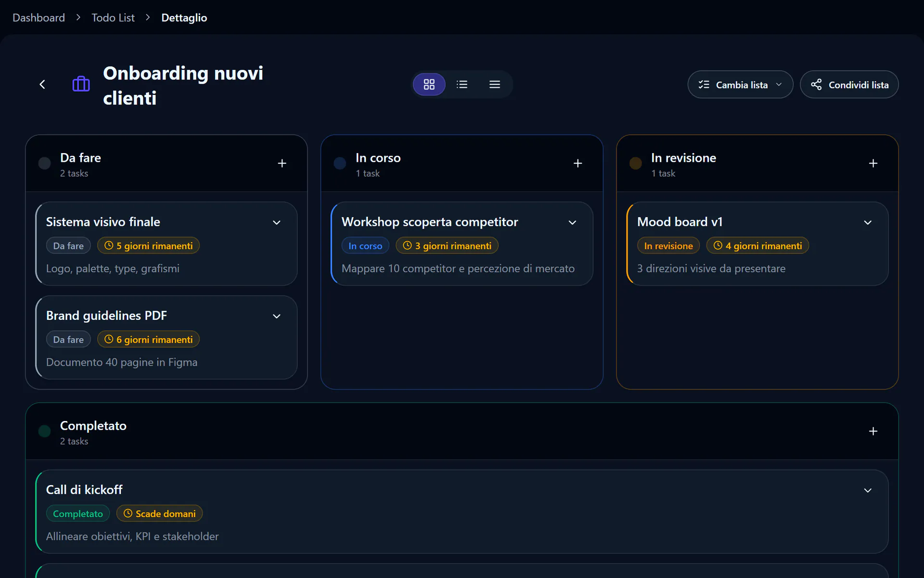Screen dimensions: 924x578
Task: Add a task to Da fare column
Action: [282, 163]
